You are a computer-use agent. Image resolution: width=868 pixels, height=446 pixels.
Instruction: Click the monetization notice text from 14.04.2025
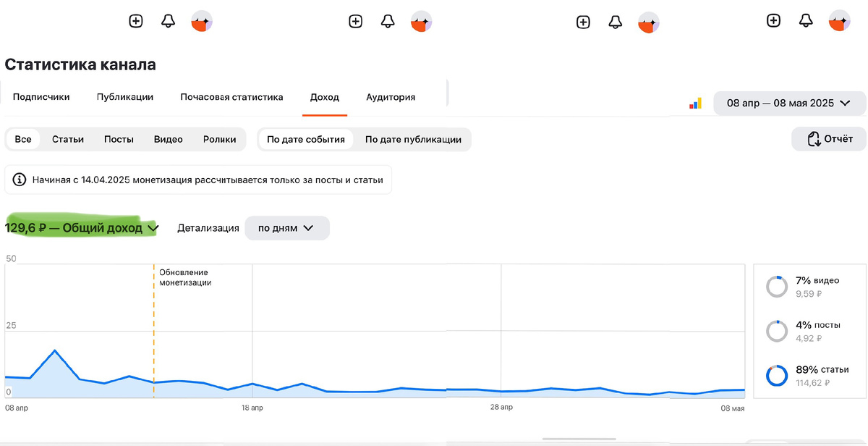coord(208,180)
